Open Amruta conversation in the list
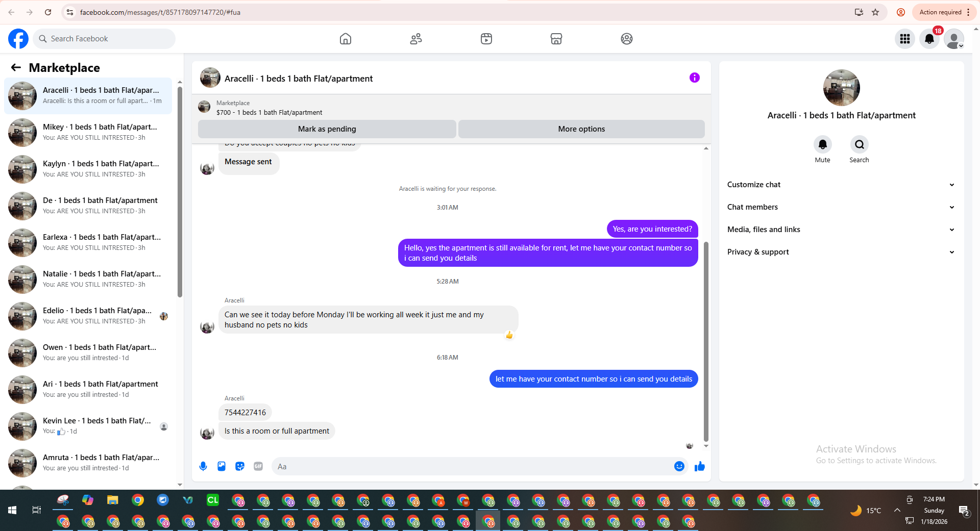Screen dimensions: 980x531 [x=88, y=463]
